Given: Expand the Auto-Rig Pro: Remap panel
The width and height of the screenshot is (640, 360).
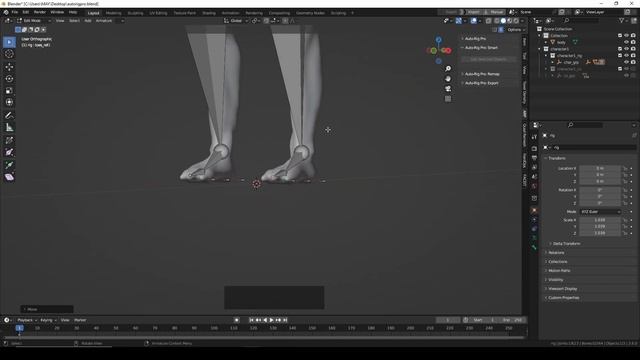Looking at the screenshot, I should click(482, 74).
